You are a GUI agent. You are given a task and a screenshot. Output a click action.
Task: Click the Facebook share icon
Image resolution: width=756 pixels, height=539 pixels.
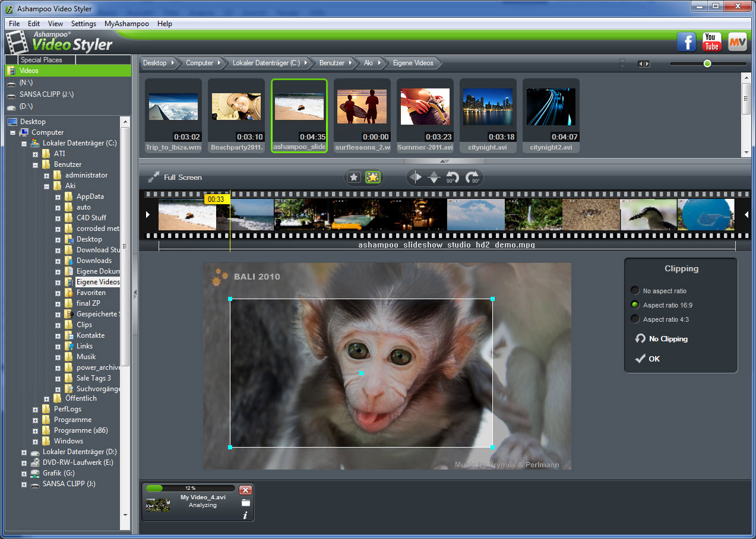pyautogui.click(x=687, y=42)
